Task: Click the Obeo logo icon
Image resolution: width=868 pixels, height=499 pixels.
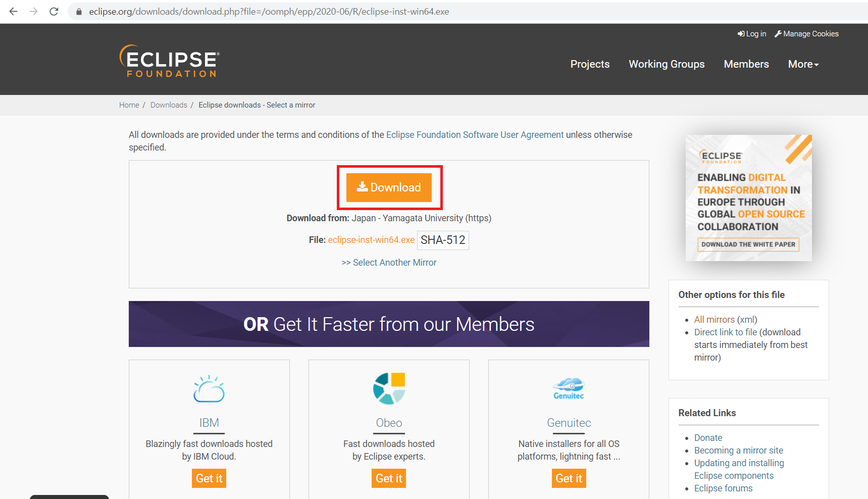Action: point(389,388)
